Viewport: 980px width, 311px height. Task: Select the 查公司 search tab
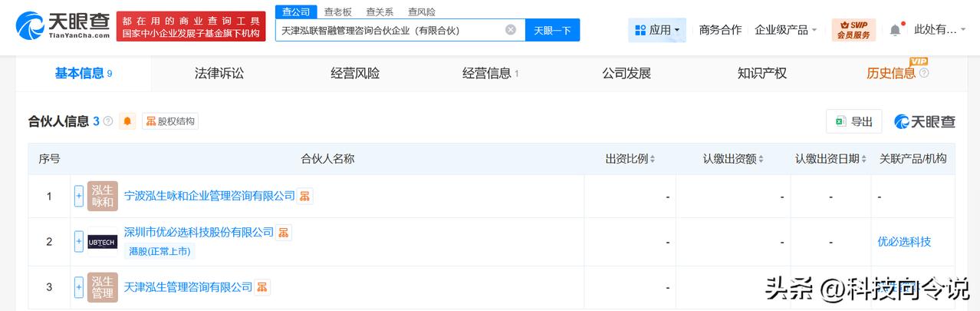(296, 12)
